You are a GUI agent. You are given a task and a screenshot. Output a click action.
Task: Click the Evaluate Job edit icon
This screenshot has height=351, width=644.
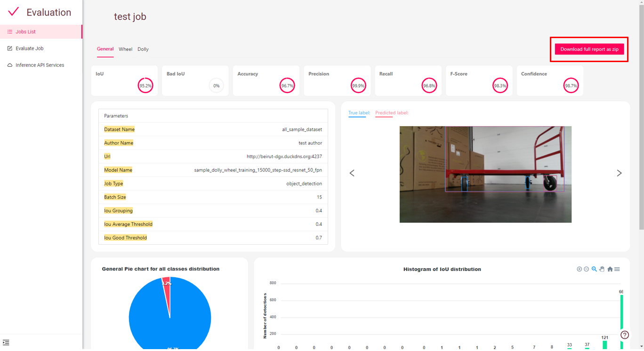[x=10, y=48]
